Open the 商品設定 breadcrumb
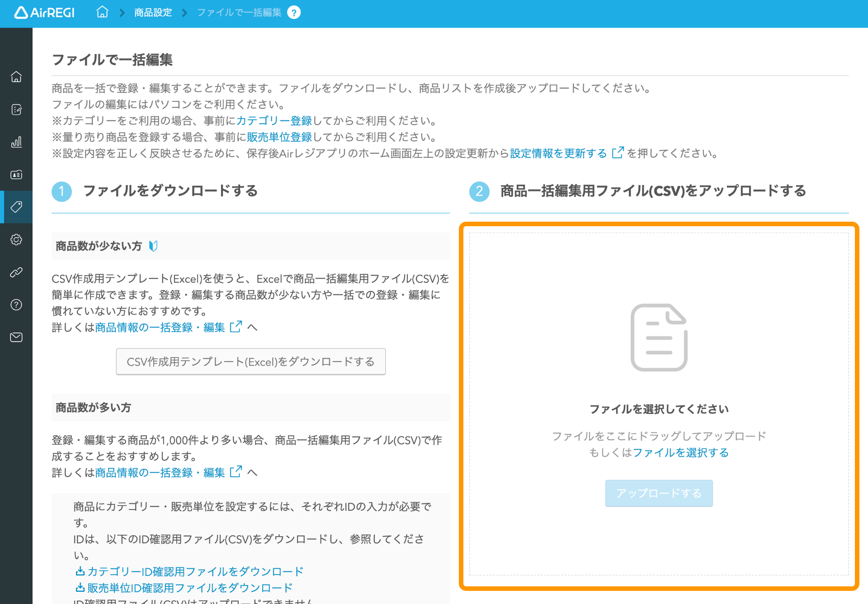This screenshot has height=604, width=868. 153,12
